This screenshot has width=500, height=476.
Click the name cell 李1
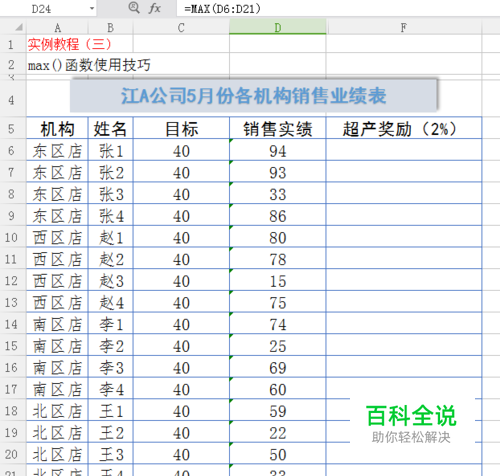[111, 324]
